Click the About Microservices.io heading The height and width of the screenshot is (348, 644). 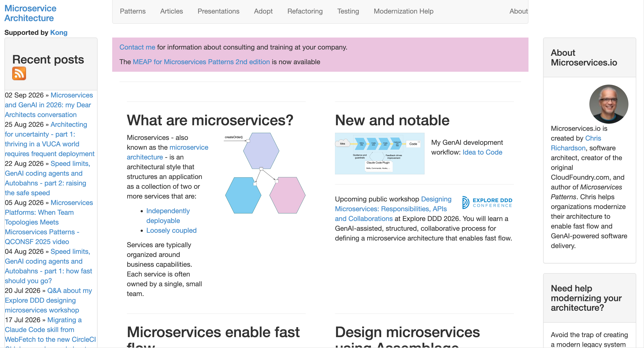(584, 58)
